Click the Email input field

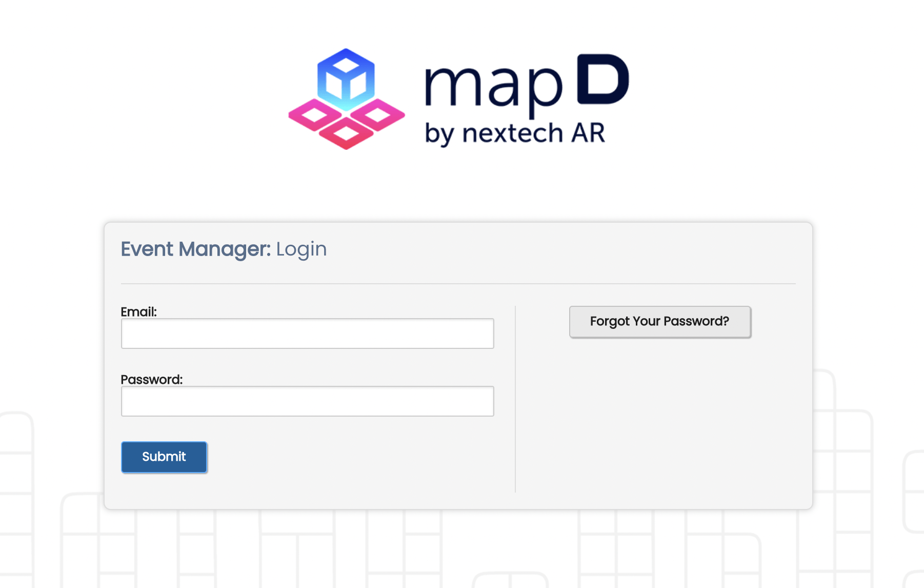(308, 334)
